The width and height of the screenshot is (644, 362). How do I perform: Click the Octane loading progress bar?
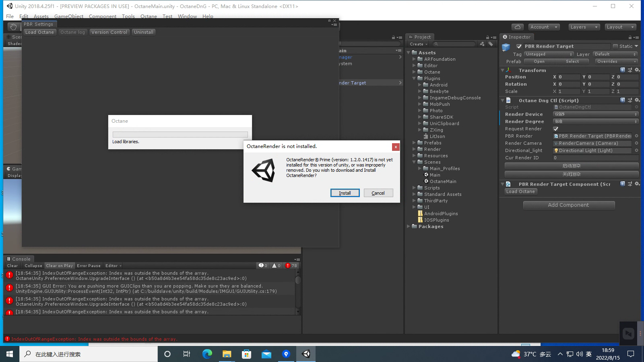pyautogui.click(x=180, y=134)
